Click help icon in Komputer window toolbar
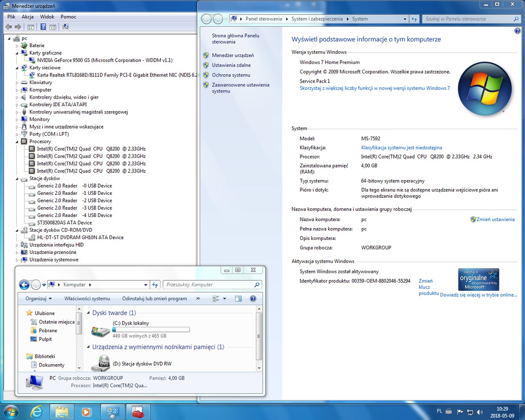 [253, 298]
